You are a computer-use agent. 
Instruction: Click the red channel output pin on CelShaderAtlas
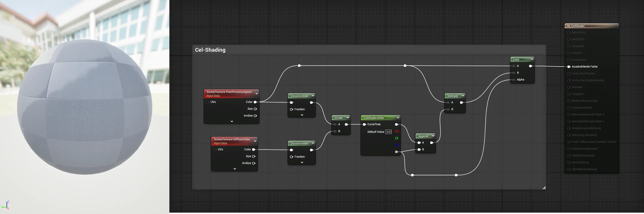click(x=396, y=131)
